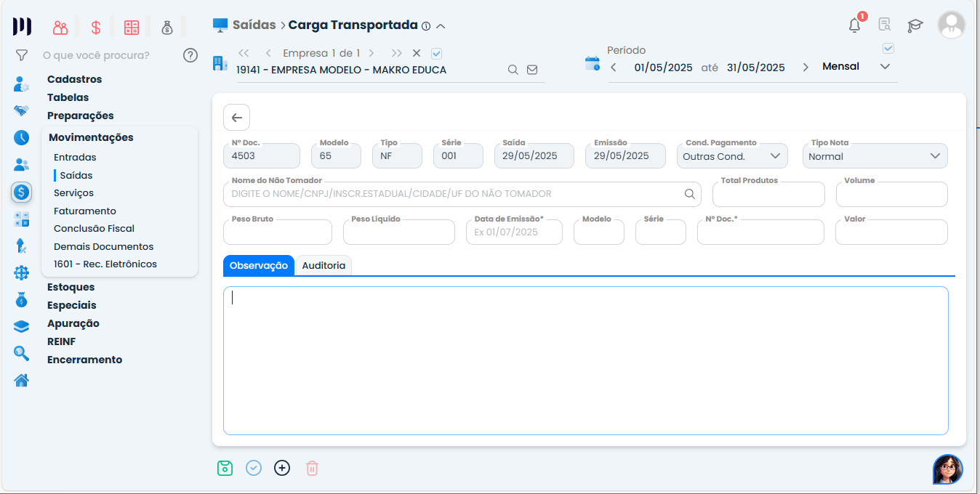Click the back arrow button
Image resolution: width=980 pixels, height=494 pixels.
click(x=236, y=118)
